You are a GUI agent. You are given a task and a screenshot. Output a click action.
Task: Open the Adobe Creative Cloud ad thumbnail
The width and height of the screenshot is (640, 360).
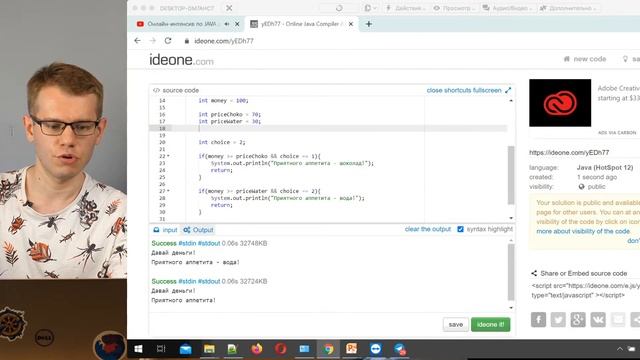(560, 103)
